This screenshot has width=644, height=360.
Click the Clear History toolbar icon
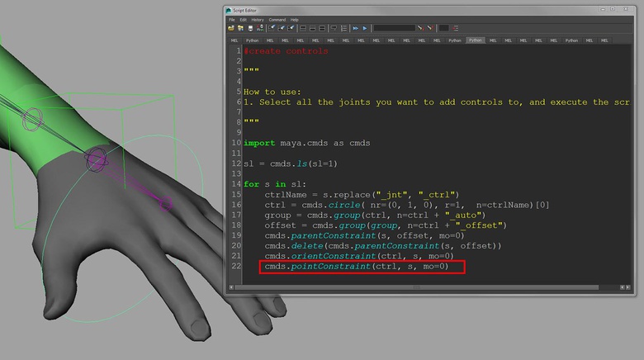pyautogui.click(x=272, y=28)
